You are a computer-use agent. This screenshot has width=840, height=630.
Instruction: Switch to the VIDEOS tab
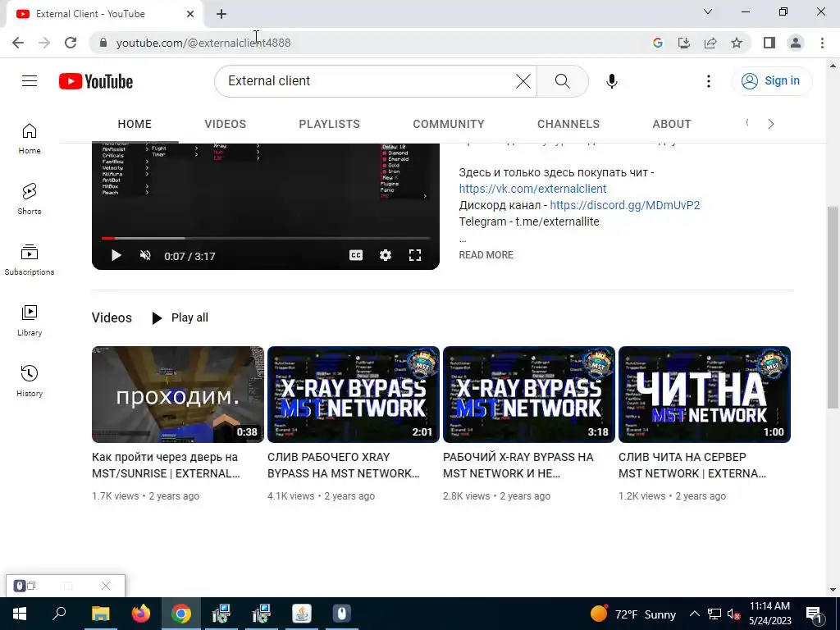[x=225, y=124]
